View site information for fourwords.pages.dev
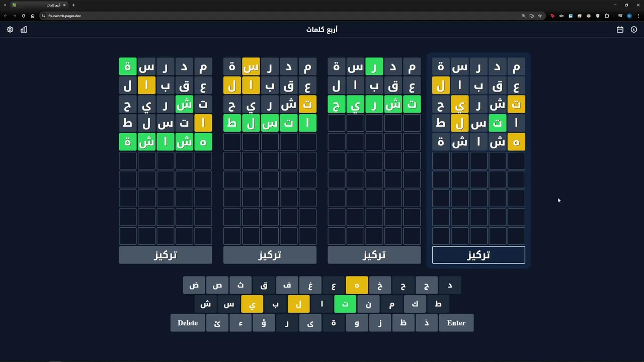This screenshot has width=644, height=362. (x=43, y=16)
